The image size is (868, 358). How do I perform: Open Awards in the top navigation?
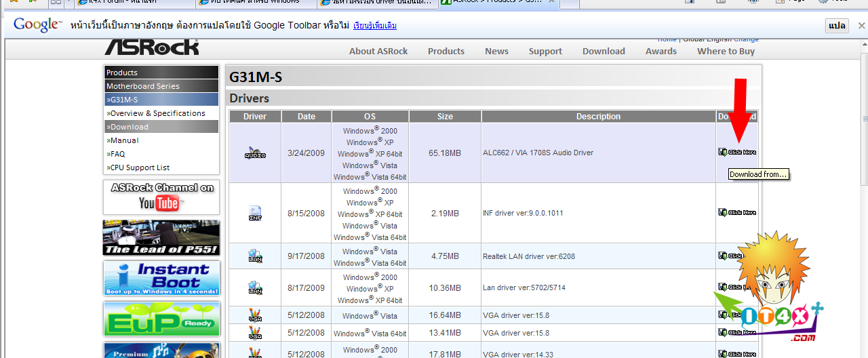pyautogui.click(x=661, y=52)
